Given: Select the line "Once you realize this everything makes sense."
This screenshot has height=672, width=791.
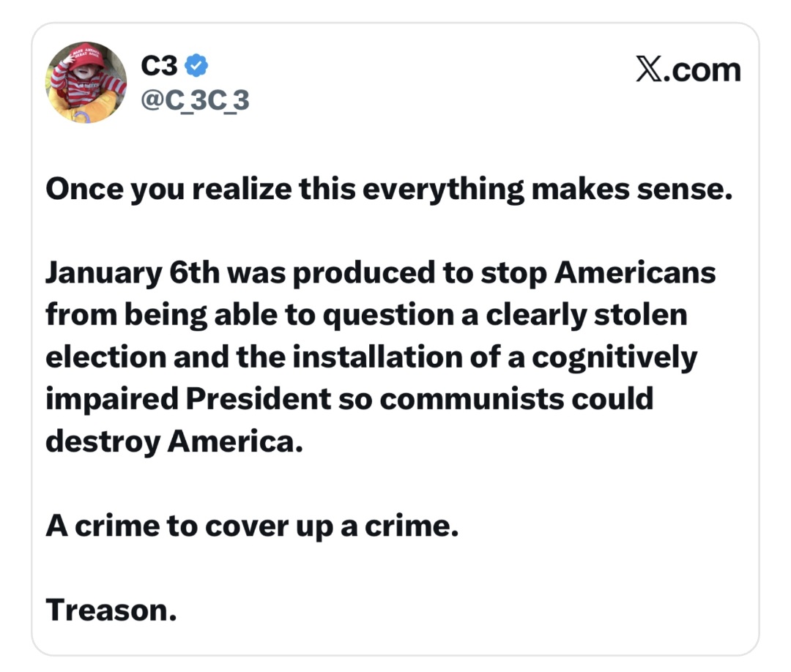Looking at the screenshot, I should [x=388, y=190].
